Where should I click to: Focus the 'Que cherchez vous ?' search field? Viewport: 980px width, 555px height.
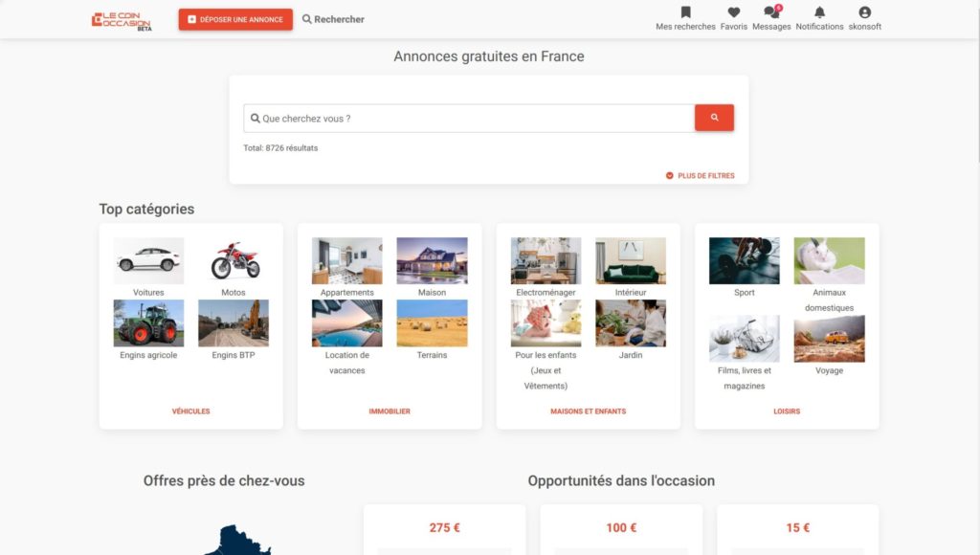(469, 119)
